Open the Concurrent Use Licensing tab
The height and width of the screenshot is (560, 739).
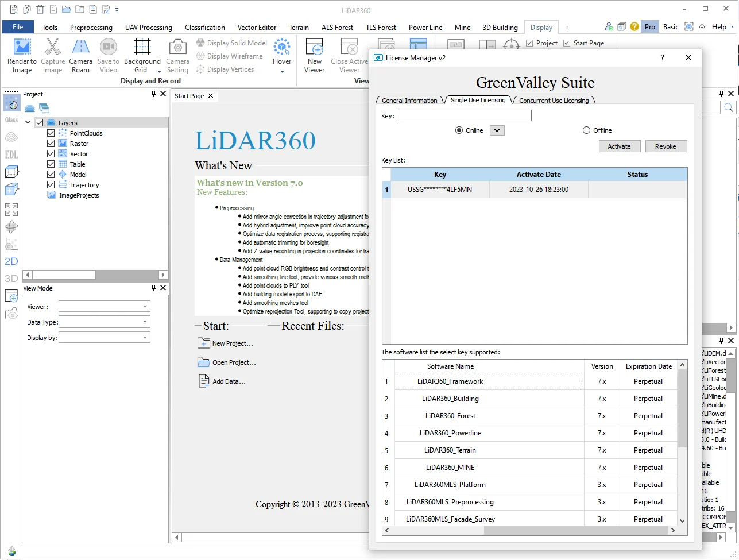[x=554, y=100]
